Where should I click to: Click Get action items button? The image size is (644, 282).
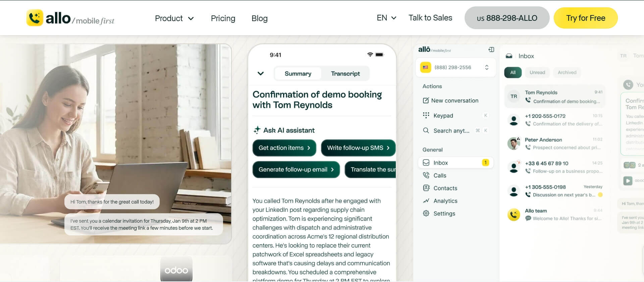pyautogui.click(x=284, y=148)
